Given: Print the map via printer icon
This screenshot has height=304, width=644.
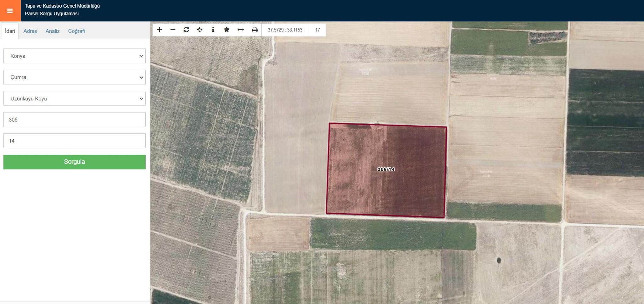Looking at the screenshot, I should pos(255,30).
